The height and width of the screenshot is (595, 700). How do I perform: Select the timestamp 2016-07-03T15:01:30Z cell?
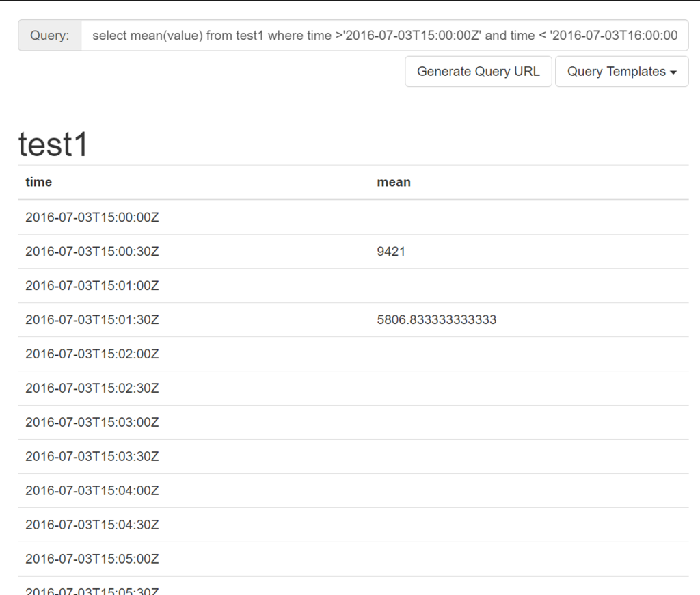coord(92,320)
